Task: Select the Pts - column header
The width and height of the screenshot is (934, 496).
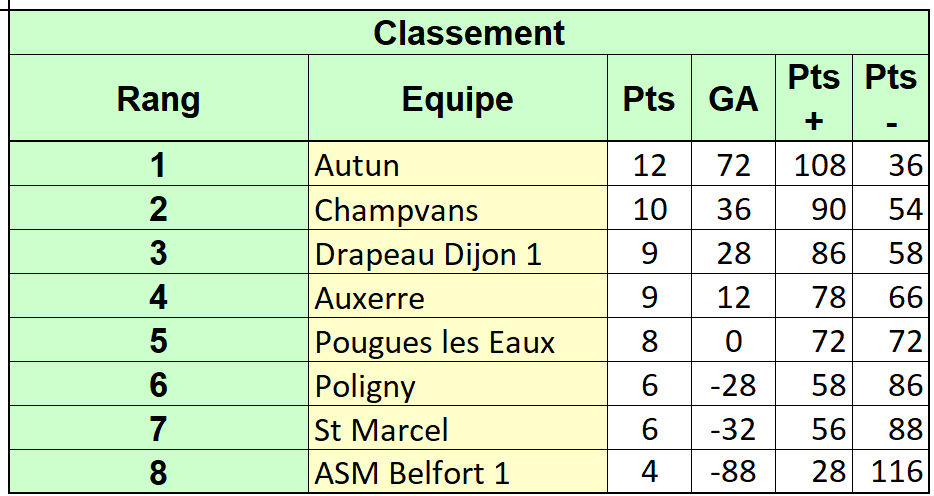Action: (891, 98)
